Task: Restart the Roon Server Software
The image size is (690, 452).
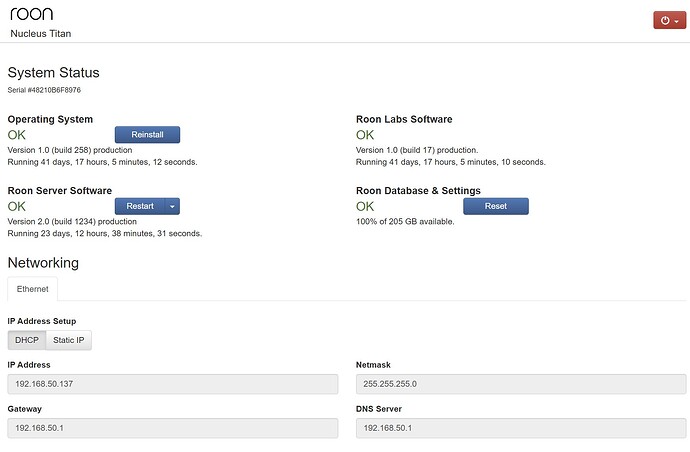Action: click(x=140, y=206)
